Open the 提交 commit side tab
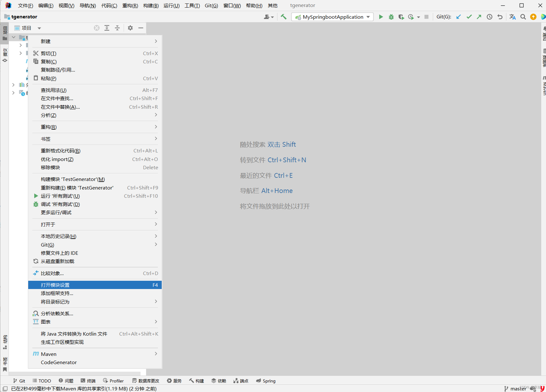546x392 pixels. coord(5,55)
